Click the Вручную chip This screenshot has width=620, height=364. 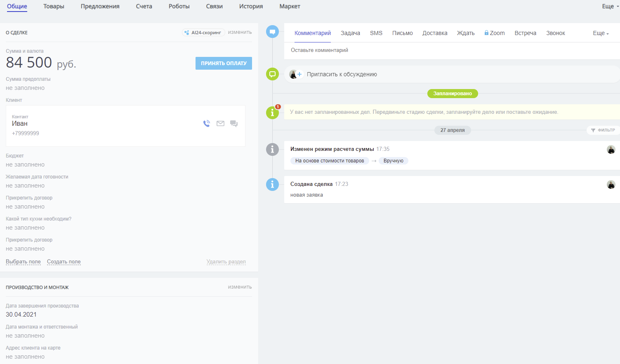pyautogui.click(x=394, y=161)
